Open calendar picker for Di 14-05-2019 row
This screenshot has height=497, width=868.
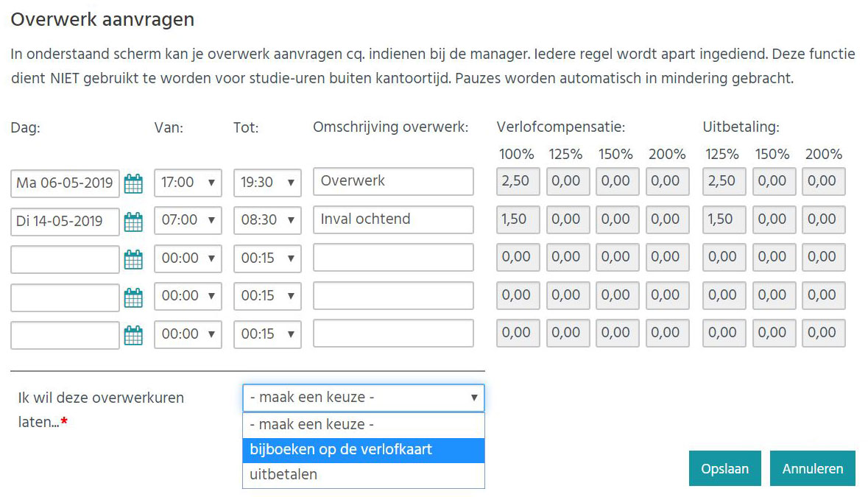tap(133, 221)
